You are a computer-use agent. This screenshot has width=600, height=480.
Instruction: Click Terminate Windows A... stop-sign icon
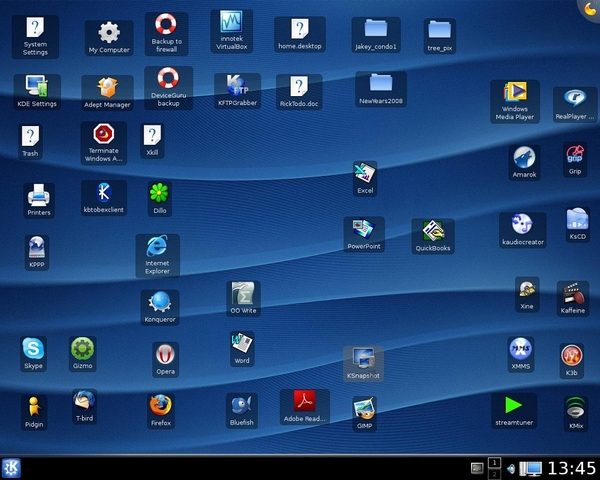coord(104,143)
